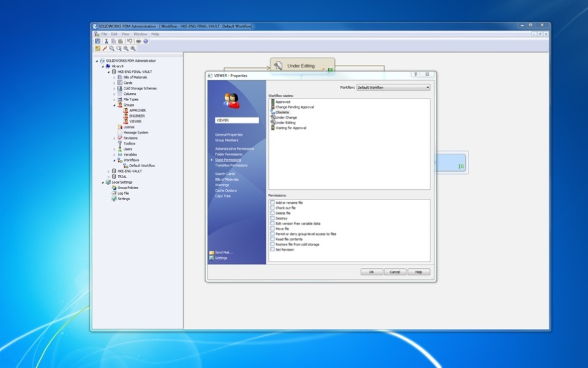The width and height of the screenshot is (588, 368).
Task: Click the Send Mail... link
Action: coord(224,252)
